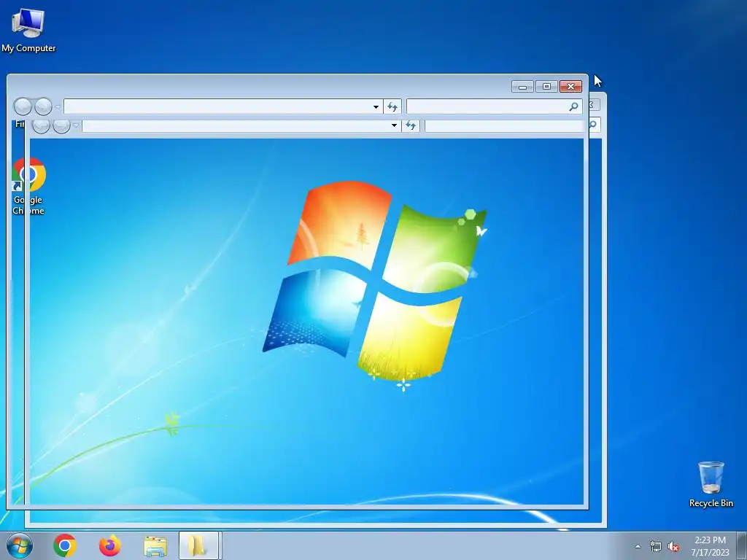Viewport: 747px width, 560px height.
Task: Click the address bar field in the front window
Action: point(223,106)
